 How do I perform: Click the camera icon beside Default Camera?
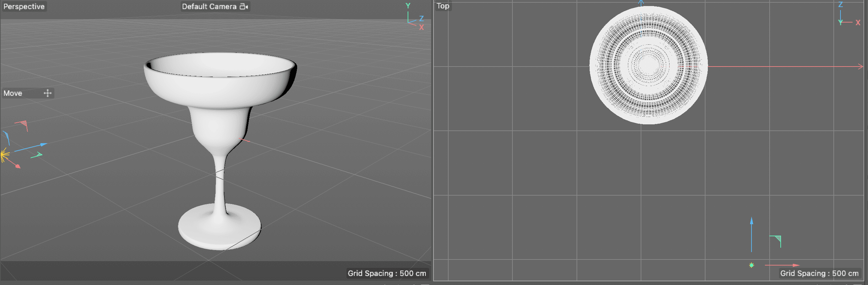point(244,6)
